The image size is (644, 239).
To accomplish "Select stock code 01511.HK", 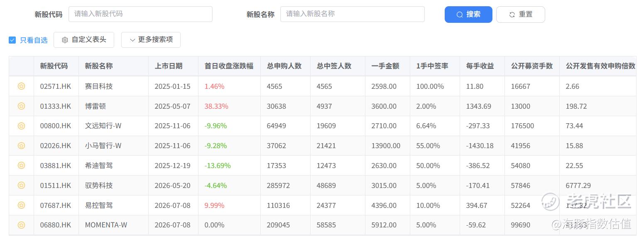I will pos(56,185).
